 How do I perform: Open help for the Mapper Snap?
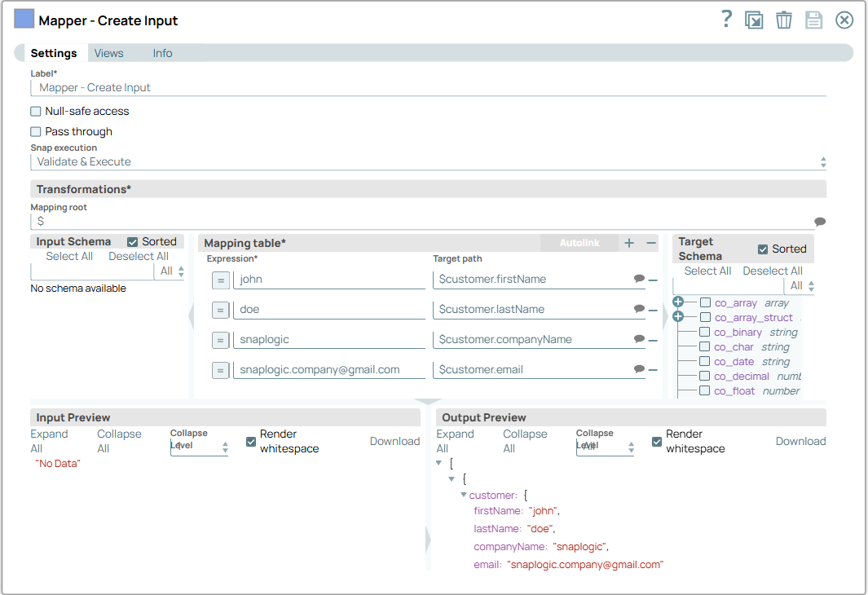tap(726, 19)
